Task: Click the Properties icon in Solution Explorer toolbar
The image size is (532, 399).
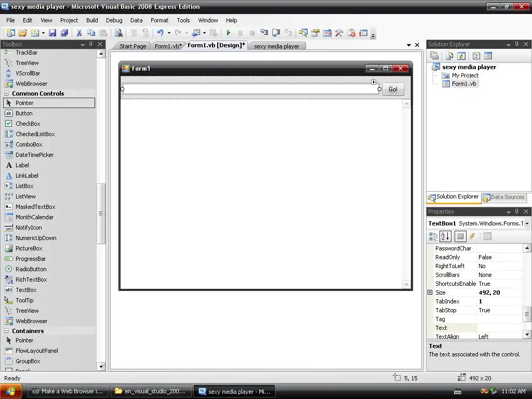Action: coord(434,56)
